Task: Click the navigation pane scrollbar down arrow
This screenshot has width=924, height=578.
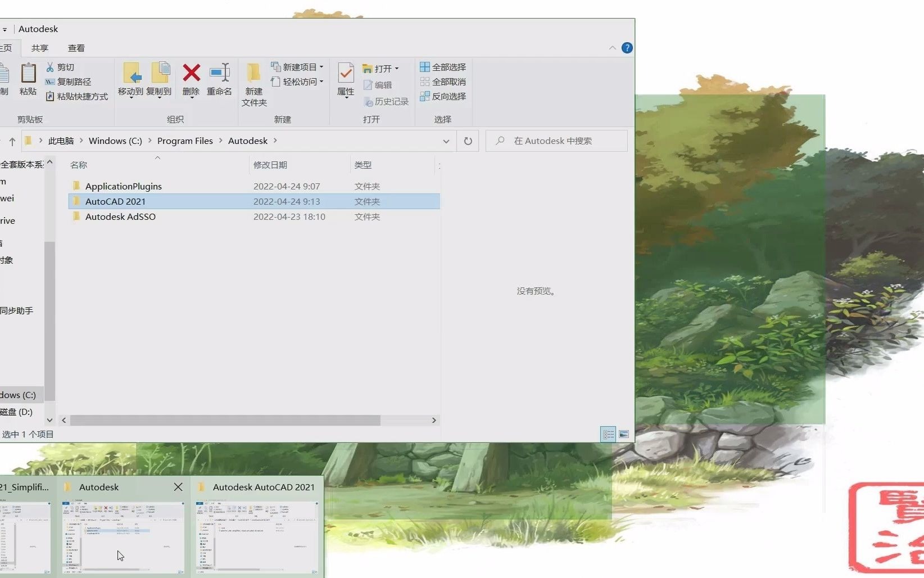Action: [49, 420]
